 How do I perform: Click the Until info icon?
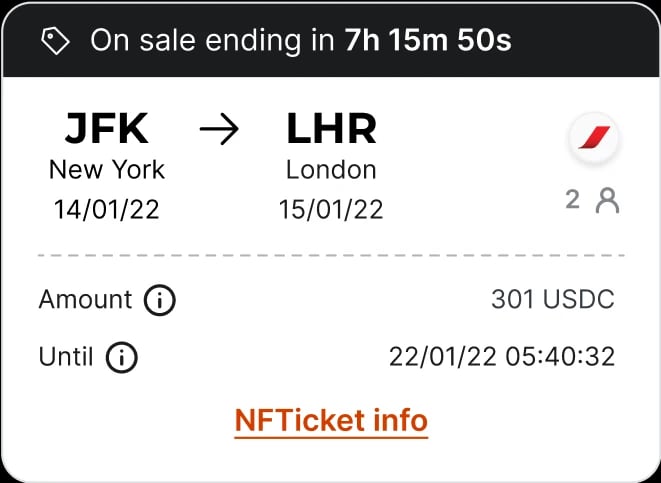(x=122, y=356)
